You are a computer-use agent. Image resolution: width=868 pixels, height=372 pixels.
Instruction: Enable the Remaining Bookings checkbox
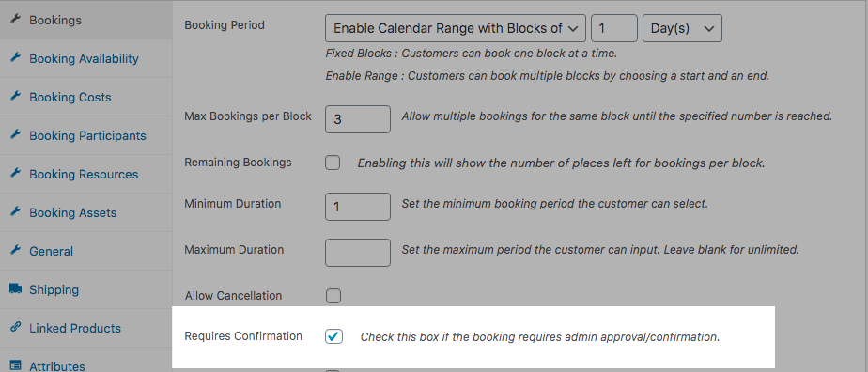(333, 163)
